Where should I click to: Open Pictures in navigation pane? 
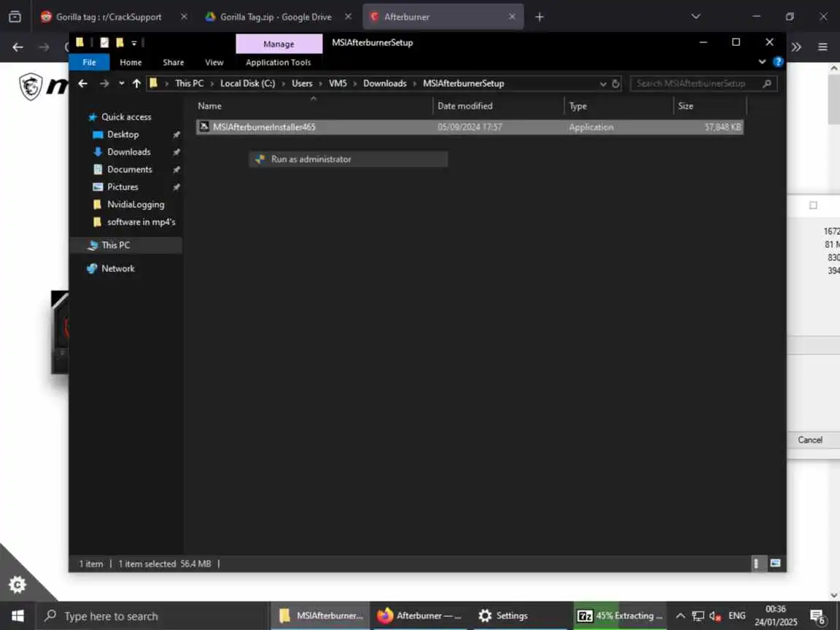(122, 187)
